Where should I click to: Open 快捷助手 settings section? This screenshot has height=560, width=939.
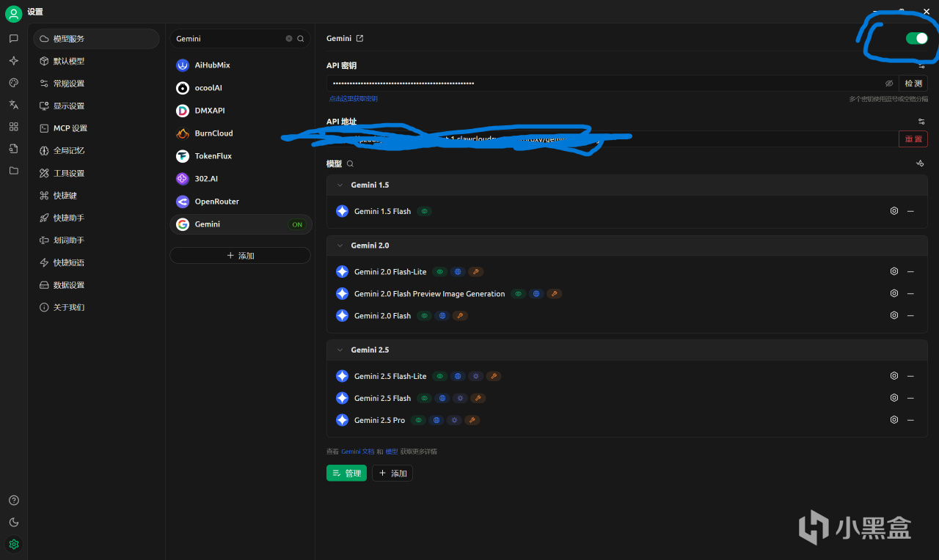pos(96,218)
